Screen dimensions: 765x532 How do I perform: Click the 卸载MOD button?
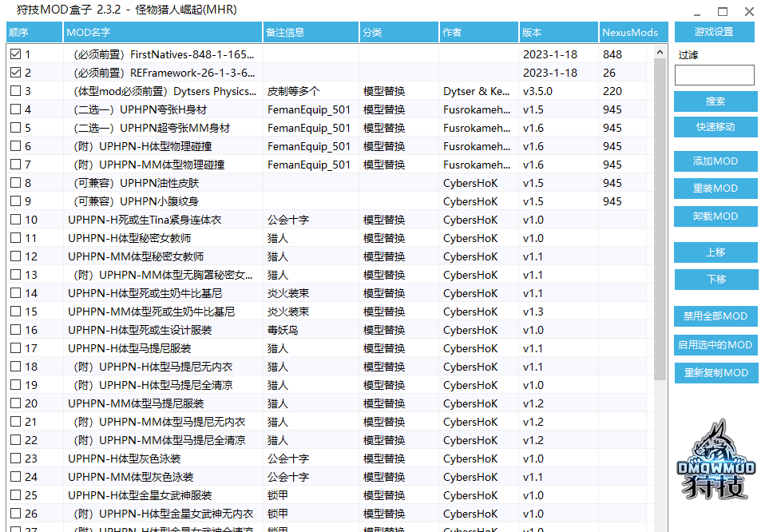click(x=715, y=216)
